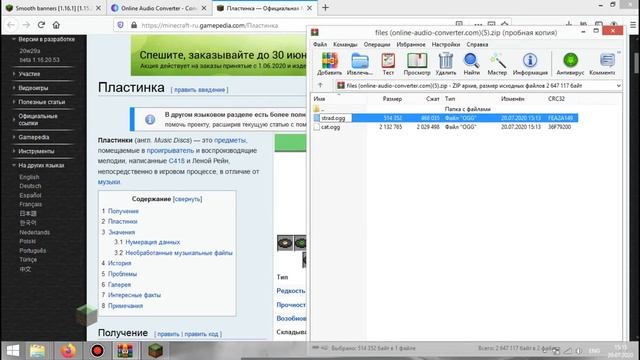
Task: Open Firefox from the taskbar
Action: (x=68, y=351)
